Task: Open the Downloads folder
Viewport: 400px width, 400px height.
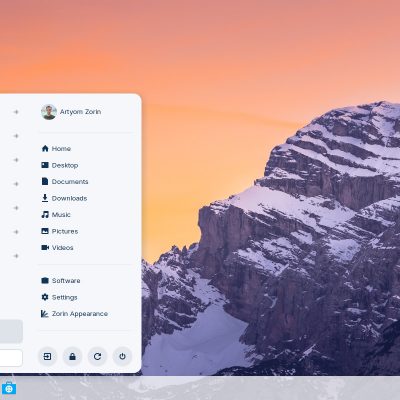Action: (64, 198)
